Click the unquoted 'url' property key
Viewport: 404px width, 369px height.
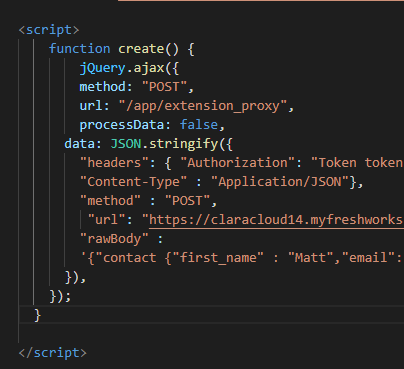[x=91, y=106]
